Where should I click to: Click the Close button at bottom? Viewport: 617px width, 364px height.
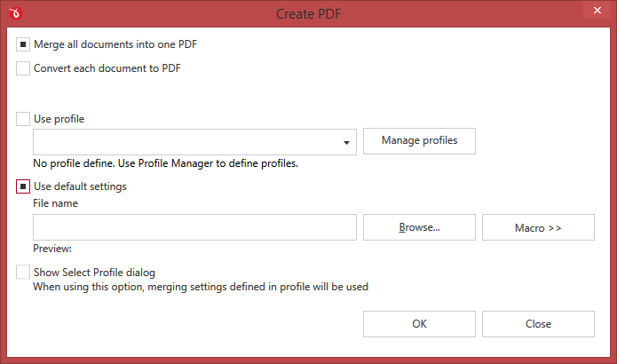pyautogui.click(x=538, y=324)
